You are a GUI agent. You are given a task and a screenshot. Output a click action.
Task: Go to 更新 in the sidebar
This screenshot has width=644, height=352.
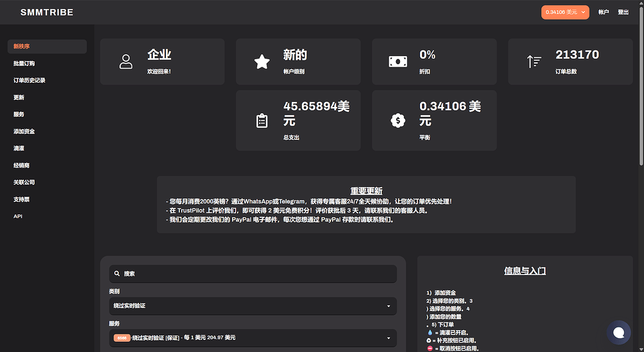pyautogui.click(x=19, y=98)
